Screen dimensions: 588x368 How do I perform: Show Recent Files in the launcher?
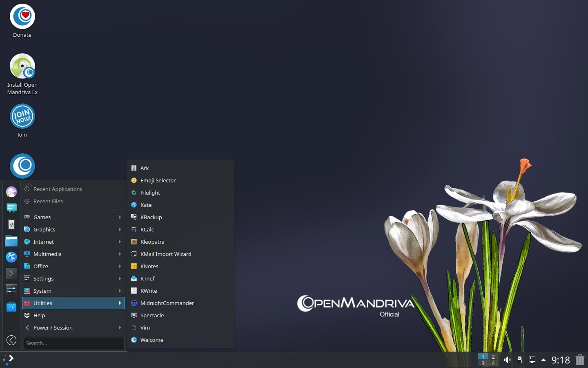pos(49,201)
